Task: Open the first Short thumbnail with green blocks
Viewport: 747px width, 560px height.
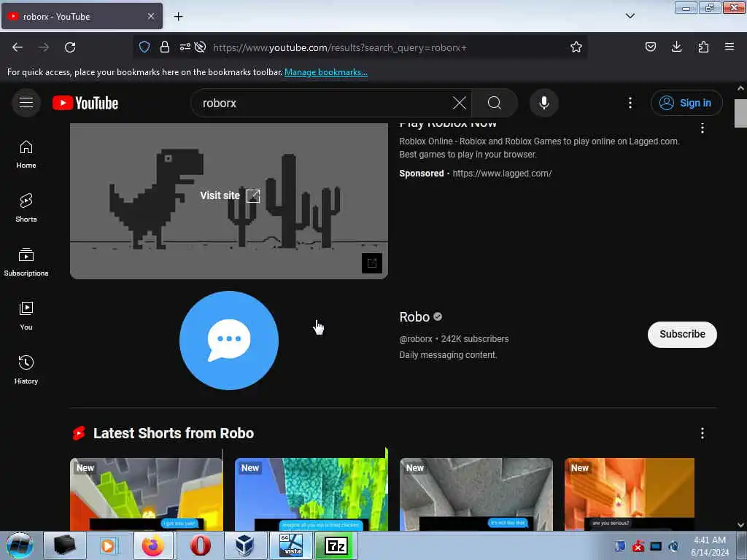Action: [146, 494]
